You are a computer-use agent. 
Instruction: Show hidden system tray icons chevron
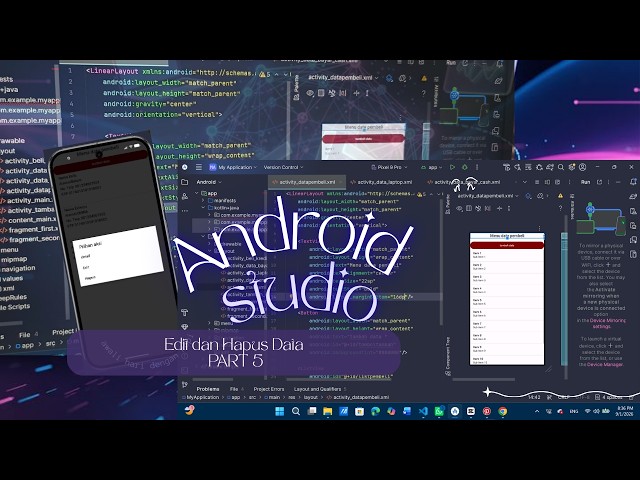pyautogui.click(x=537, y=411)
